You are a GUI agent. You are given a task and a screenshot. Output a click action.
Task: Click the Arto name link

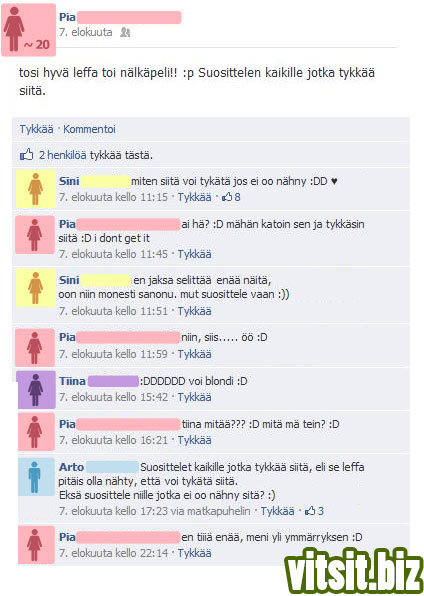71,467
